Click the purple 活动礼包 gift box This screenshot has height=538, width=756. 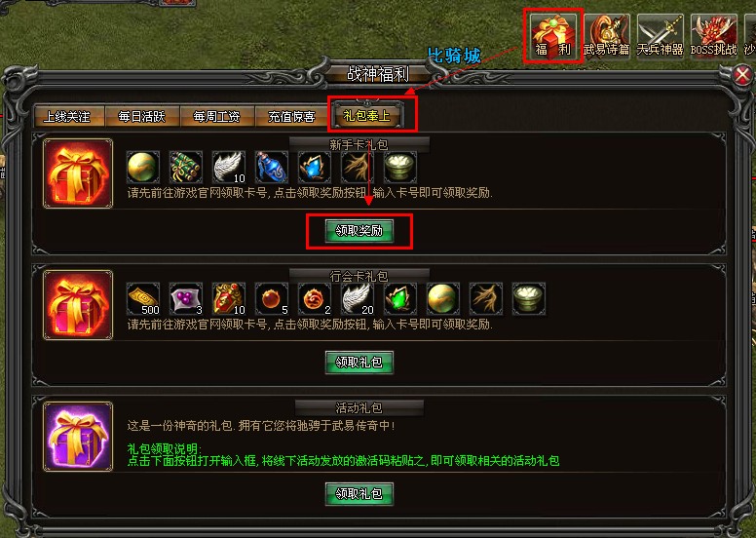click(x=78, y=437)
